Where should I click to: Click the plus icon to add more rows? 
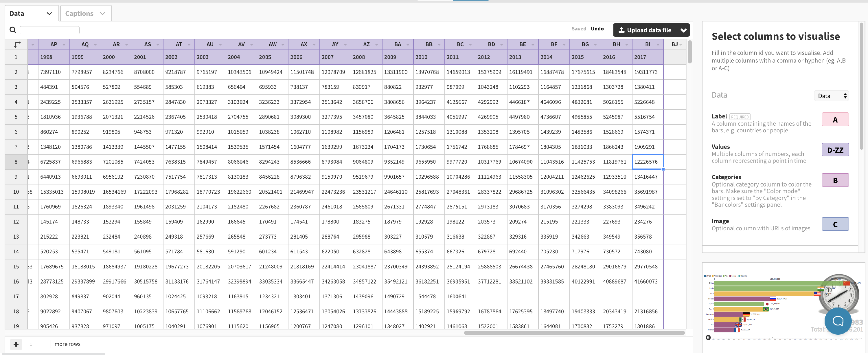16,344
